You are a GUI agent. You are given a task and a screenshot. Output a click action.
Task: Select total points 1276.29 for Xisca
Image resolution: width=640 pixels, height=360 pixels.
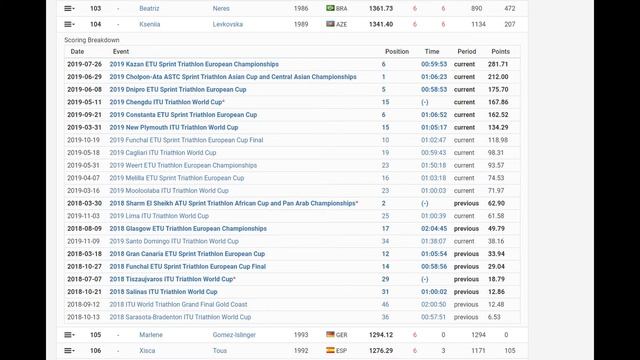click(x=381, y=351)
